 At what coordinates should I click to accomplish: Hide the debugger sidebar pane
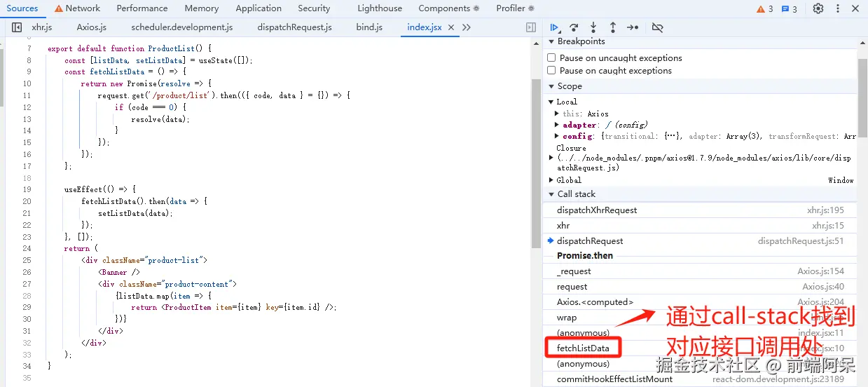pos(531,27)
